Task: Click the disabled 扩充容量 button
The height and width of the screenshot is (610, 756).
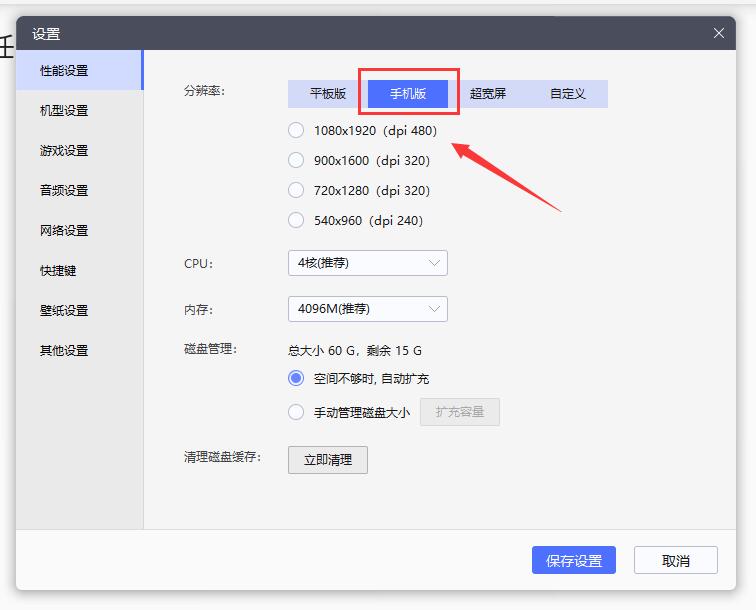Action: pyautogui.click(x=460, y=412)
